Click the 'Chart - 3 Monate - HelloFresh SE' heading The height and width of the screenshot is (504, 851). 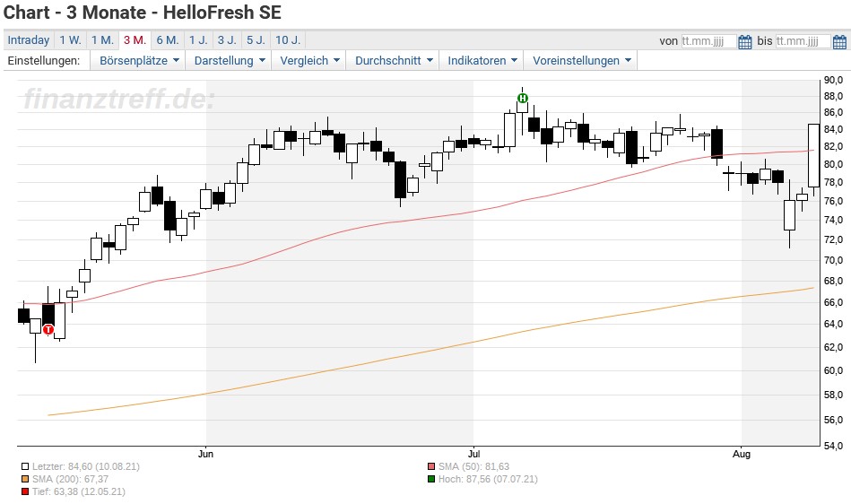pos(143,13)
